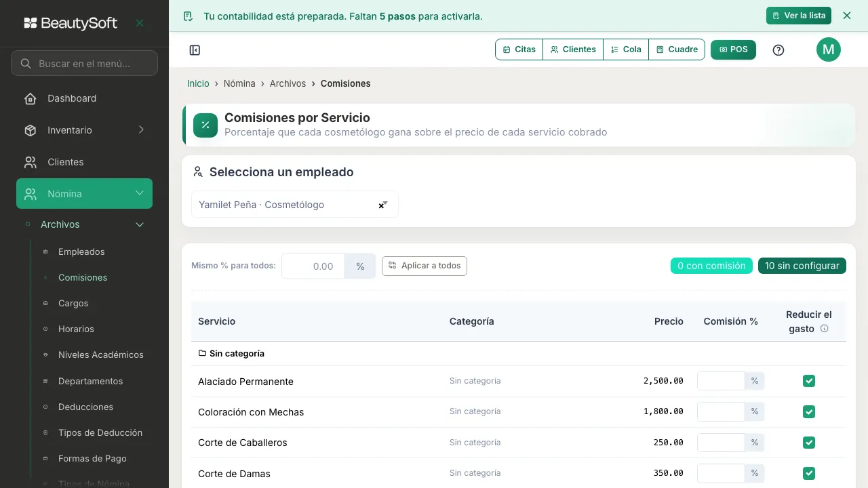868x488 pixels.
Task: Click the accounting document icon in banner
Action: pos(188,16)
